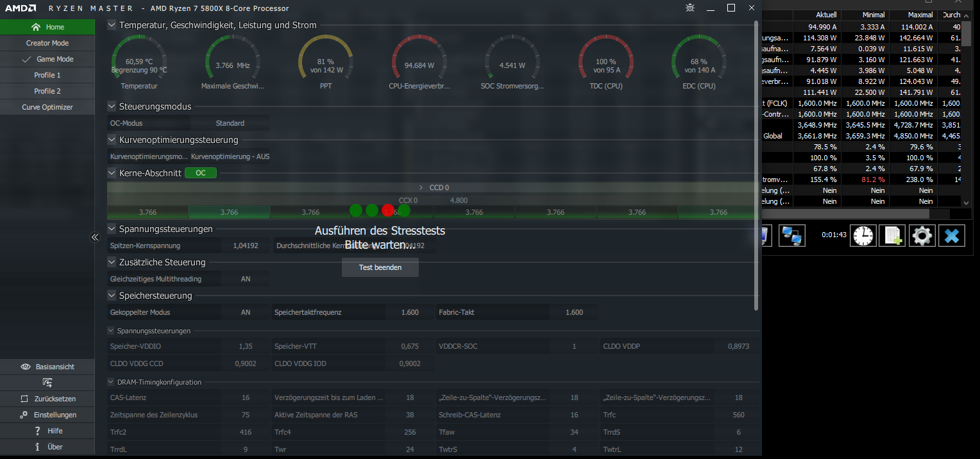Click the Gleichzeitiges Multithreading AN value
The image size is (980, 459).
[246, 279]
